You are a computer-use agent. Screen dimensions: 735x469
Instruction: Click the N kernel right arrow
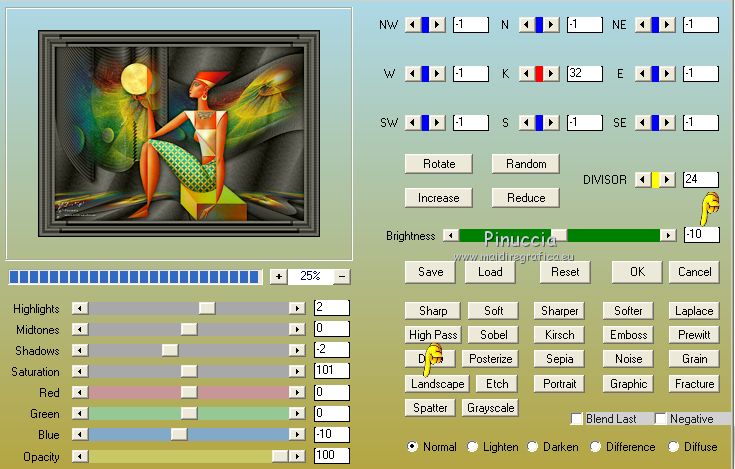point(551,24)
